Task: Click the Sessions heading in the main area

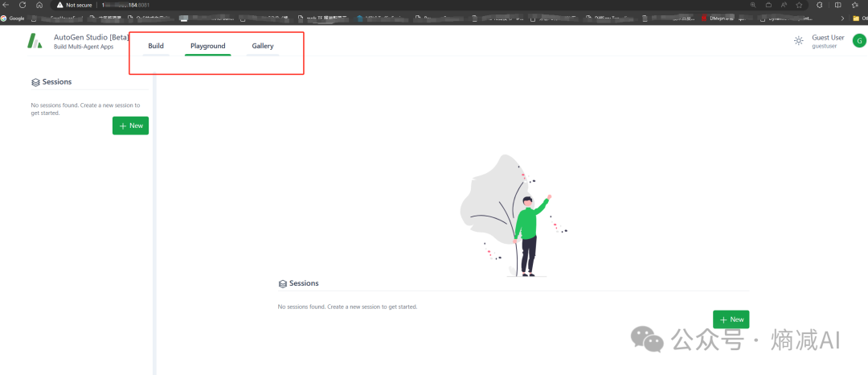Action: pyautogui.click(x=304, y=283)
